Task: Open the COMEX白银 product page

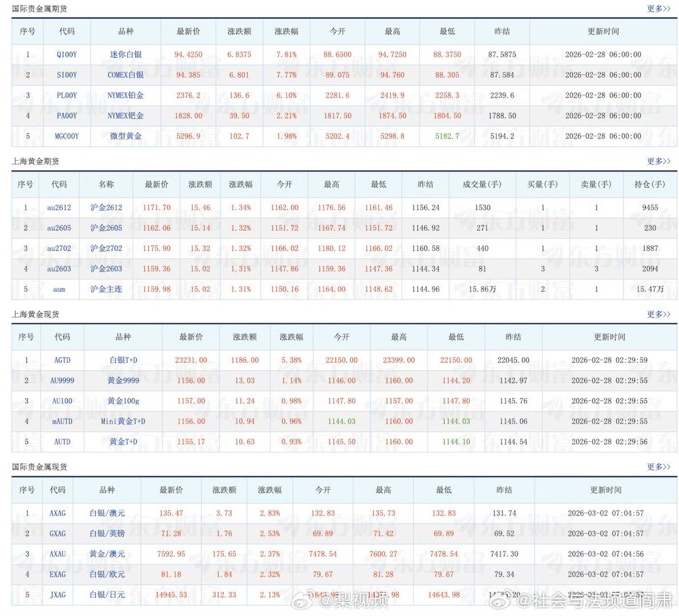Action: (126, 75)
